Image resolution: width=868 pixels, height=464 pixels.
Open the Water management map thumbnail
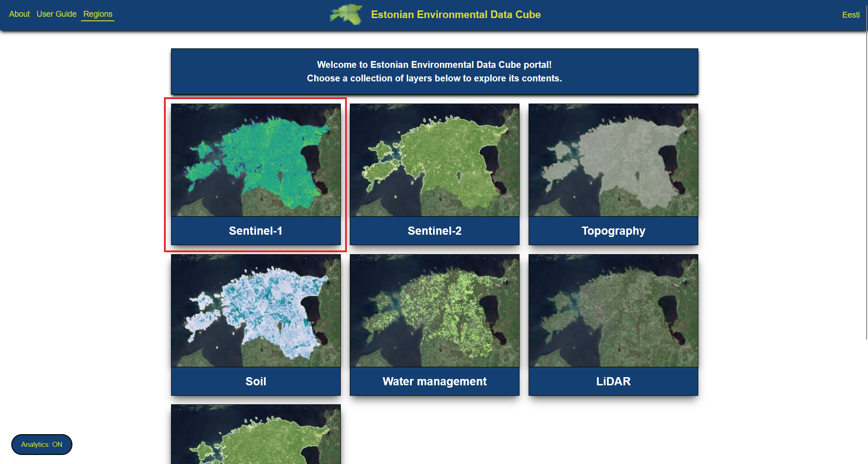(x=434, y=311)
